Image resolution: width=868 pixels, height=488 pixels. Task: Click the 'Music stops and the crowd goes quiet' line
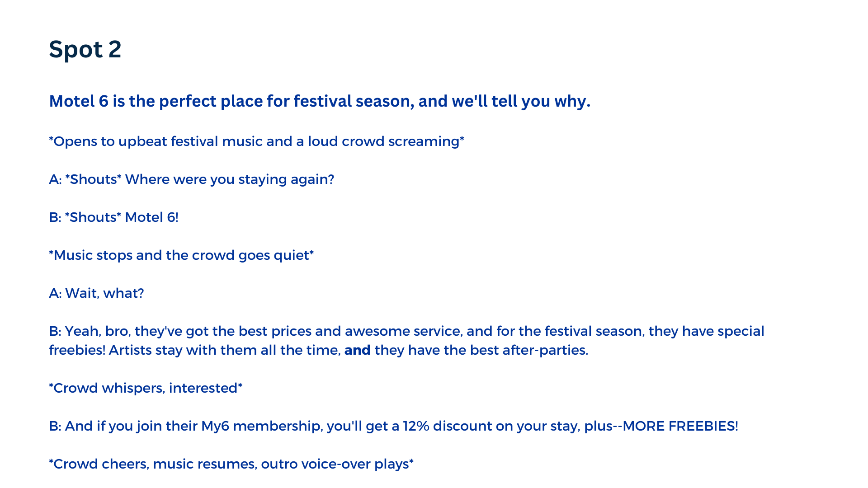coord(181,255)
